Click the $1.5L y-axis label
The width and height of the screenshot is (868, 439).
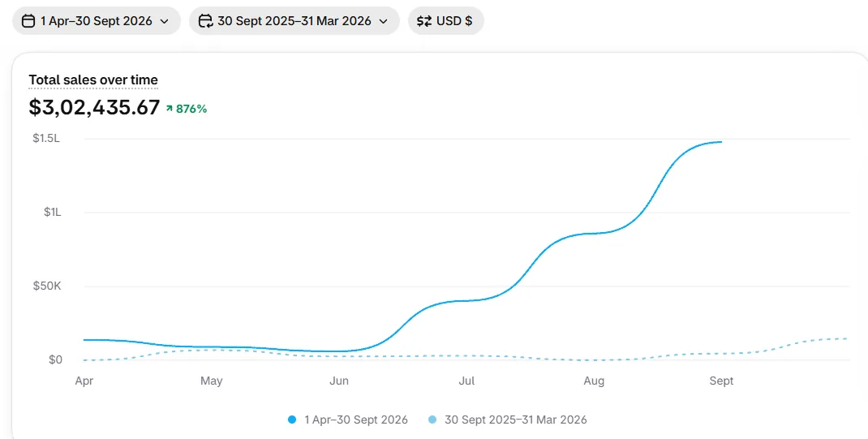tap(46, 139)
